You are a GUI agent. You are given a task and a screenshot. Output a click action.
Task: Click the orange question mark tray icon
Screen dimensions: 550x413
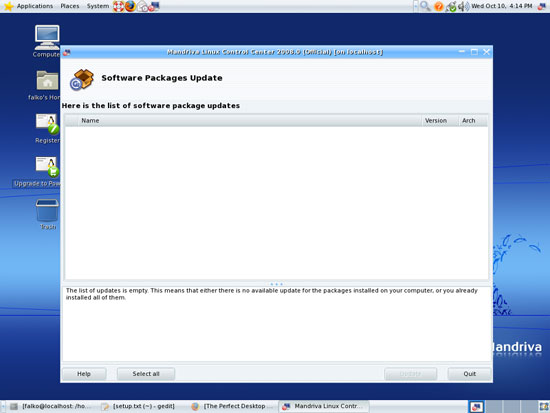coord(438,6)
